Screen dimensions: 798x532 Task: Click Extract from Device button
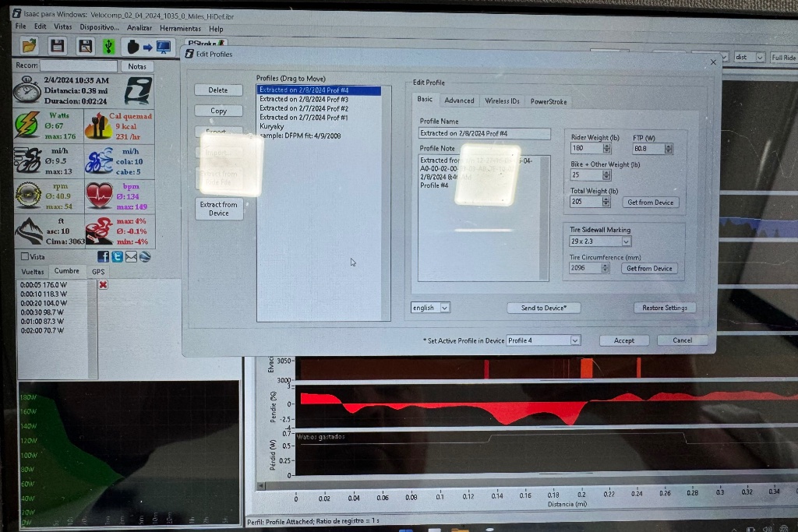click(x=219, y=209)
